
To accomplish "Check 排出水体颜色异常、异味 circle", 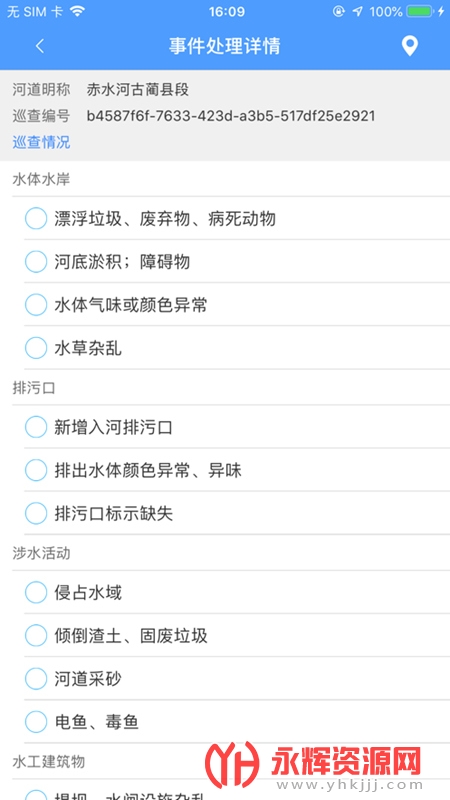I will (36, 470).
